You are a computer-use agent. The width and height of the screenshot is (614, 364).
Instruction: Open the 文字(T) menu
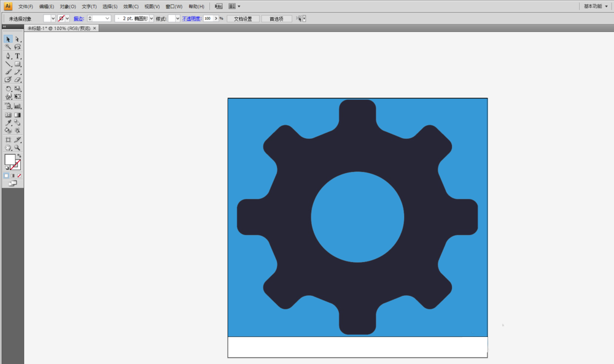click(x=89, y=7)
